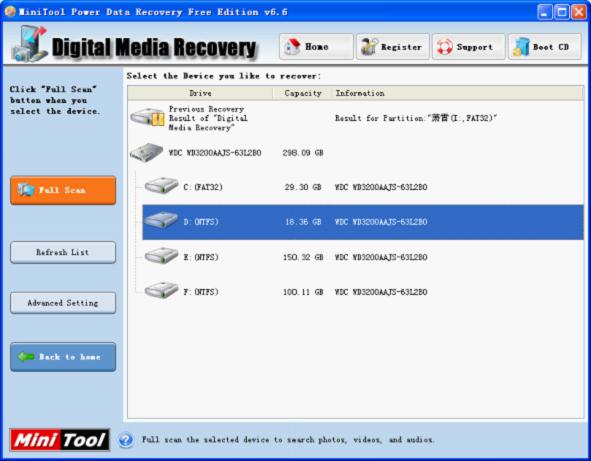Click the Refresh List button
This screenshot has width=591, height=461.
click(x=63, y=252)
